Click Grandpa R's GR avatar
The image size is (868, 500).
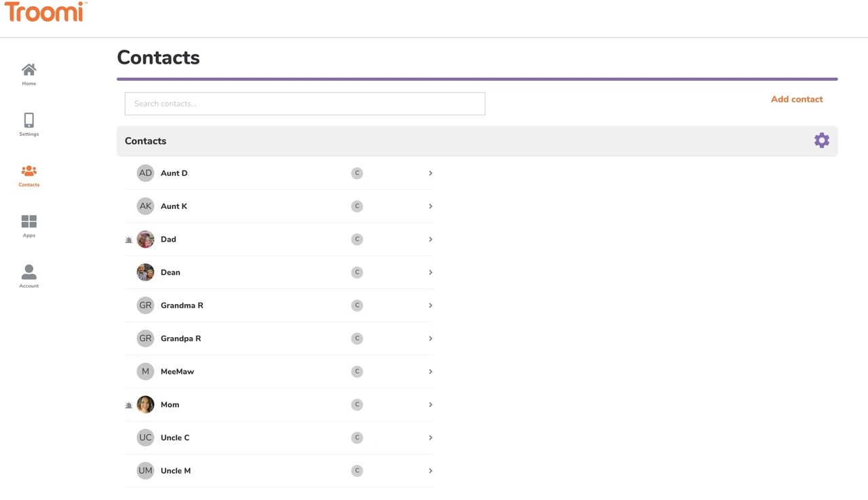coord(145,339)
